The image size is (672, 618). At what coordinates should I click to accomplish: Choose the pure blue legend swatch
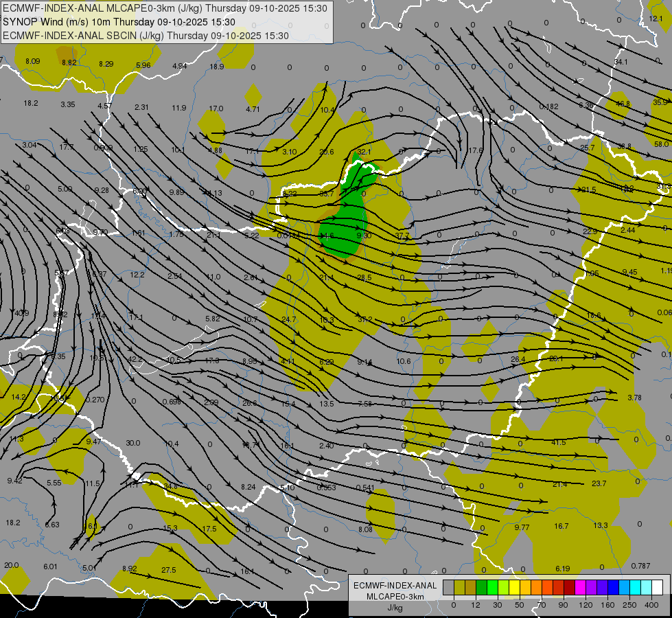[x=613, y=588]
